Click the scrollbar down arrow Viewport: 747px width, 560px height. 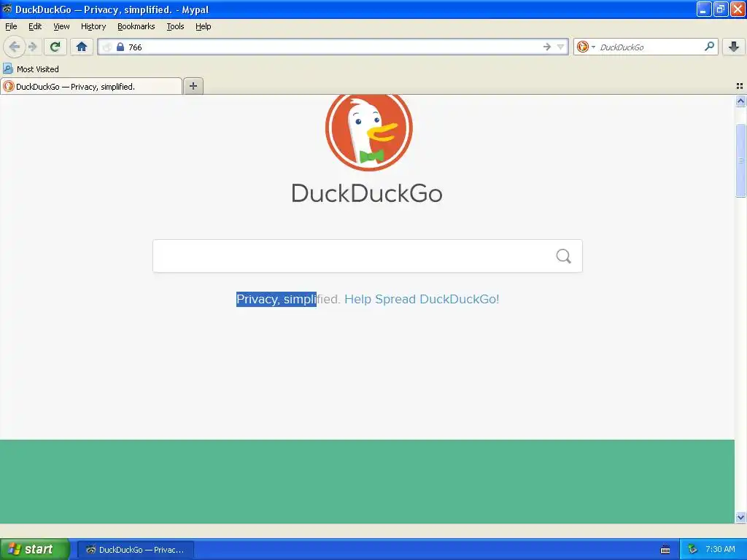tap(740, 517)
